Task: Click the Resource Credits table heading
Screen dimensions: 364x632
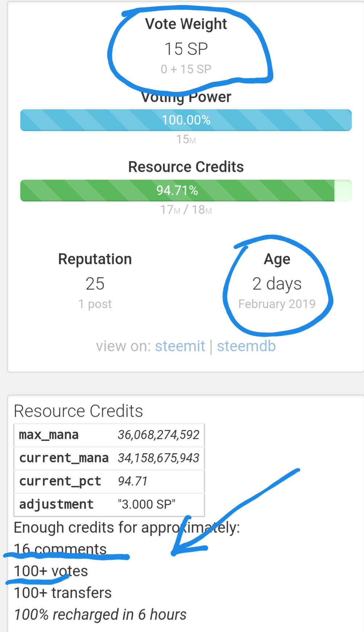Action: (78, 411)
